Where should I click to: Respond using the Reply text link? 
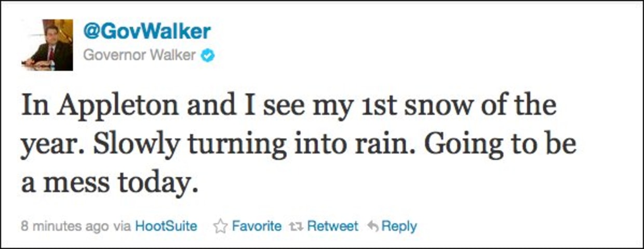(399, 227)
